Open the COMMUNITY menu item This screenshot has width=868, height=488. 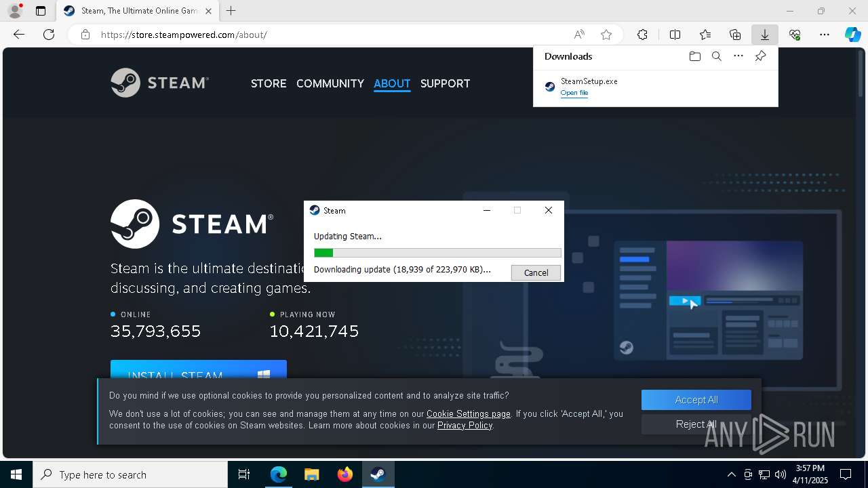coord(330,83)
